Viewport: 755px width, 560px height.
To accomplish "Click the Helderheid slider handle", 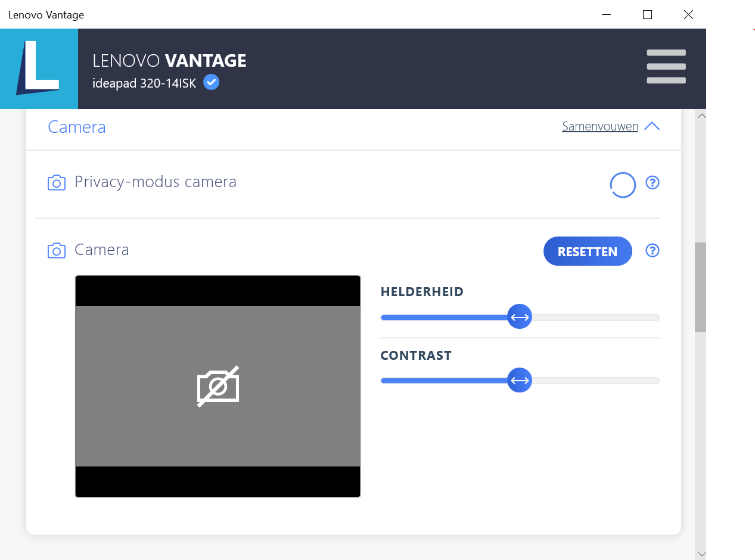I will 520,317.
